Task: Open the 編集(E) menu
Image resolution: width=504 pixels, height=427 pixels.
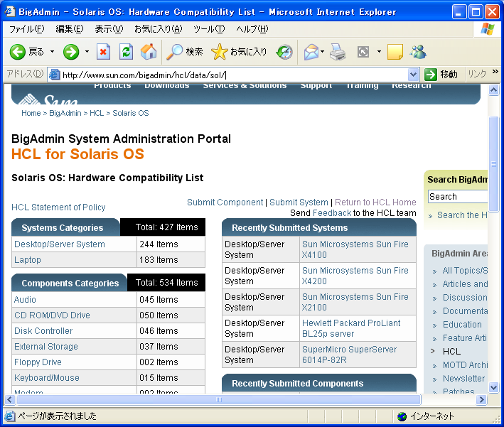Action: (70, 29)
